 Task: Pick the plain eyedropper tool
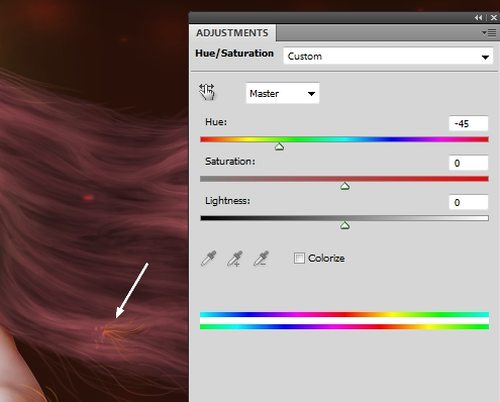(208, 258)
